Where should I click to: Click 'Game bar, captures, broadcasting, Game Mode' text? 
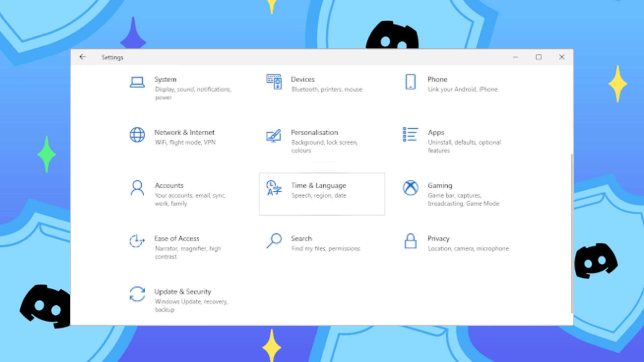(464, 199)
